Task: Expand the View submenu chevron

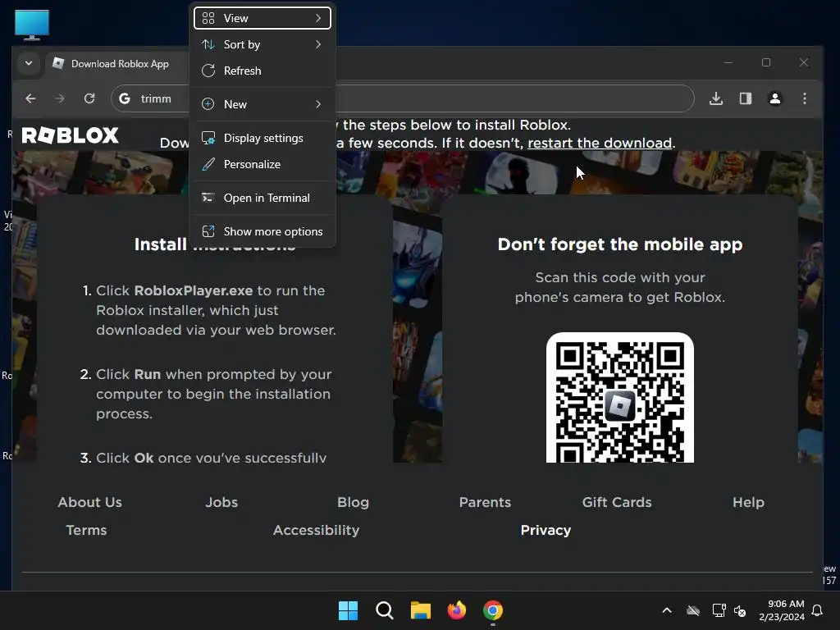Action: [318, 18]
